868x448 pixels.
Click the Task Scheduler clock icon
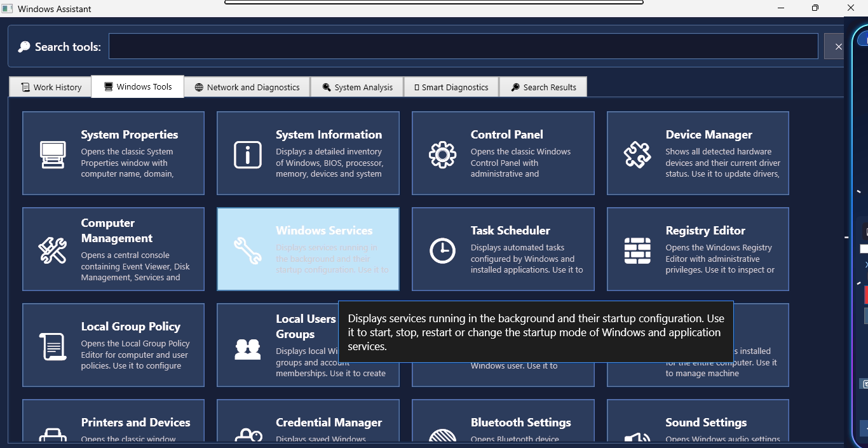pyautogui.click(x=442, y=250)
